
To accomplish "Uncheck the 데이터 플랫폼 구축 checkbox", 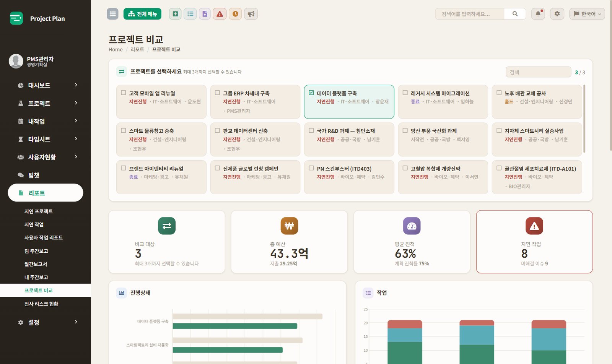I will point(311,93).
